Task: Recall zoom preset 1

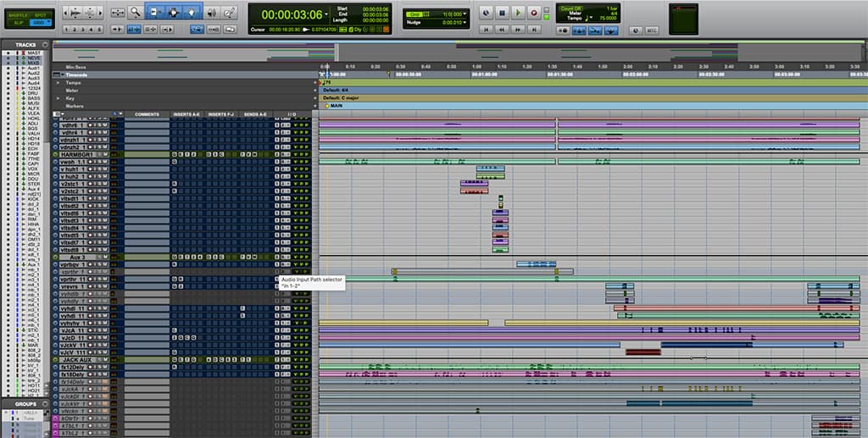Action: [66, 30]
